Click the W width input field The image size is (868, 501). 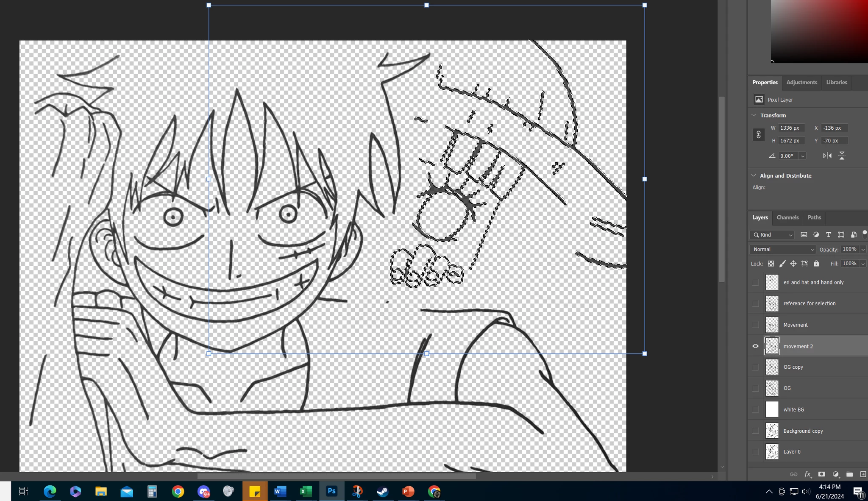(791, 128)
